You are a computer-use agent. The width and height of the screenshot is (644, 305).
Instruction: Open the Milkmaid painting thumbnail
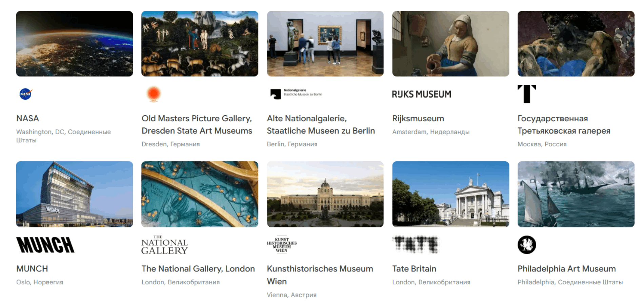click(x=450, y=44)
